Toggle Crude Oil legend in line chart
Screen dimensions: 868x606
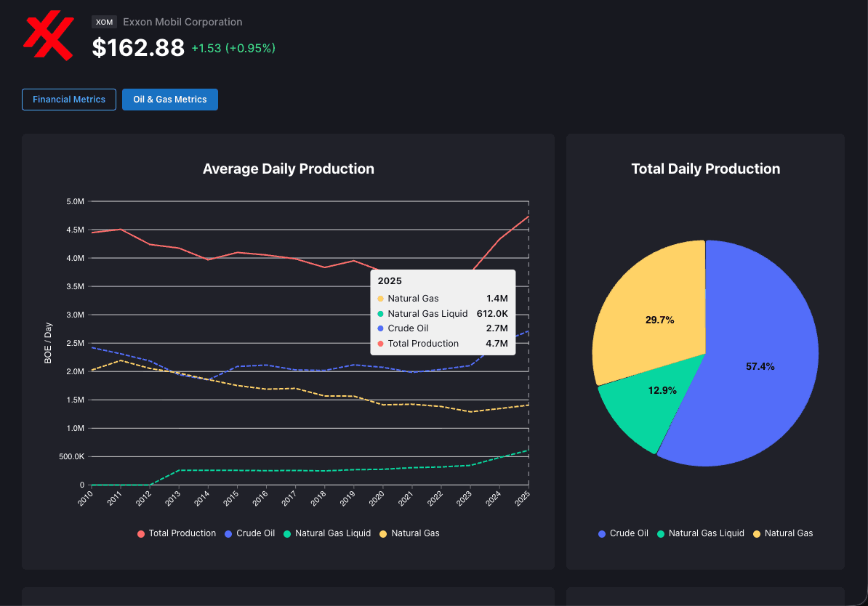[x=249, y=533]
